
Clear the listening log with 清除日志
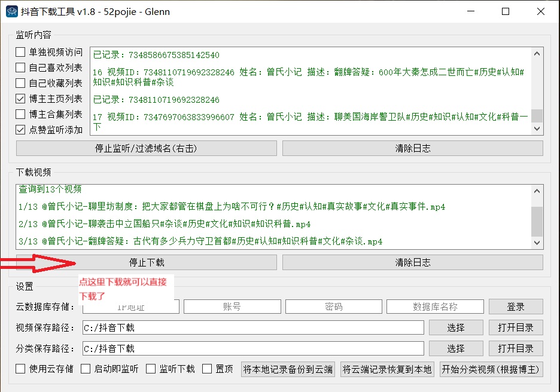click(x=412, y=148)
